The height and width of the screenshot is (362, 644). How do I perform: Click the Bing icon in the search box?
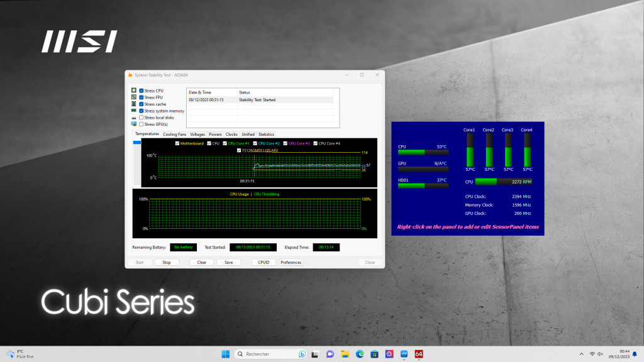pyautogui.click(x=302, y=354)
